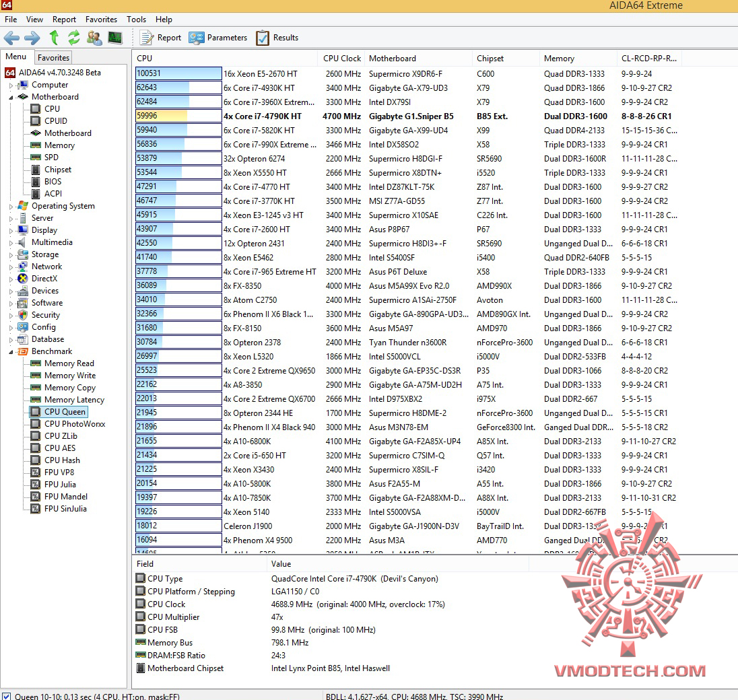This screenshot has width=738, height=700.
Task: Open the Help menu
Action: tap(164, 20)
